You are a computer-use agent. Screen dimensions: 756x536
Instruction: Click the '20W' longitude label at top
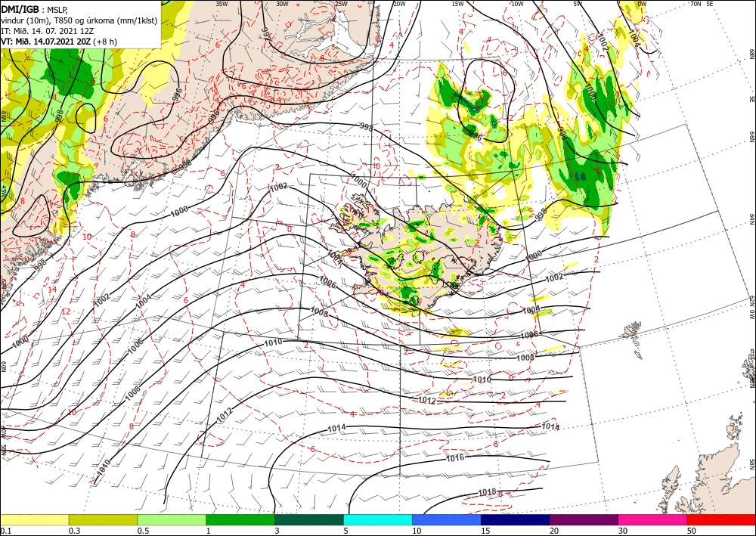(x=399, y=4)
